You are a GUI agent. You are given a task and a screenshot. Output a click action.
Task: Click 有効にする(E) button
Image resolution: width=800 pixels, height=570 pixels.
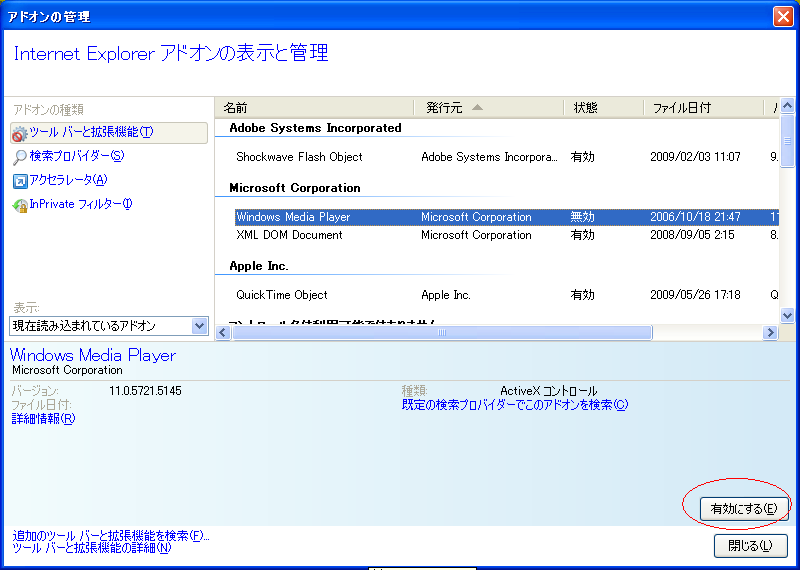pos(744,509)
